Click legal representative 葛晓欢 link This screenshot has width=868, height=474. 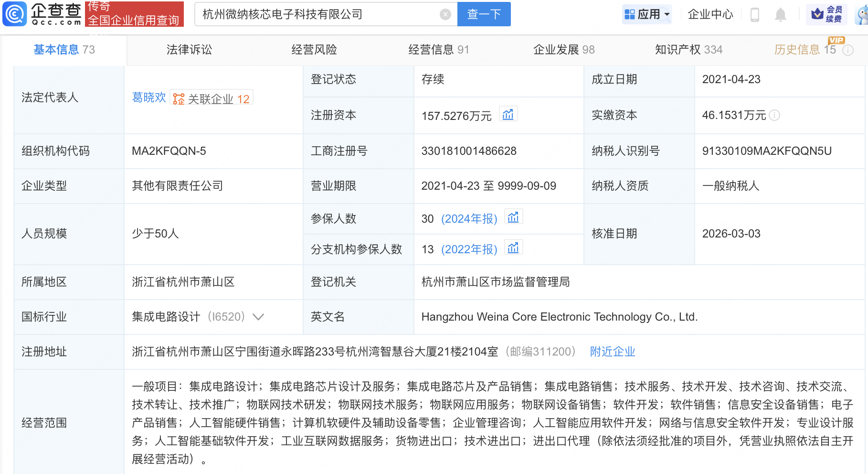point(148,98)
